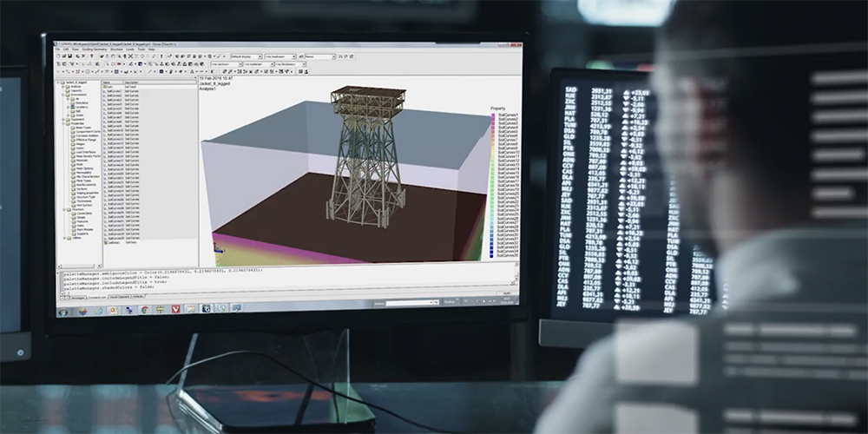Switch to the Messages tab
The height and width of the screenshot is (434, 868).
pos(78,297)
